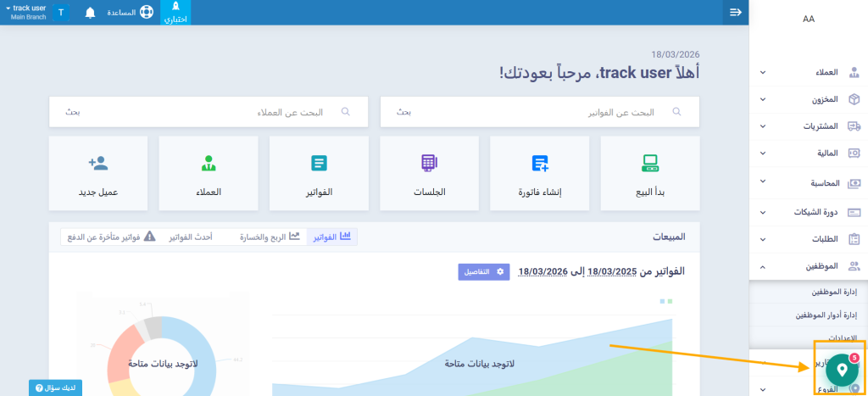The width and height of the screenshot is (868, 396).
Task: Expand the العملاء sidebar menu
Action: [x=809, y=72]
